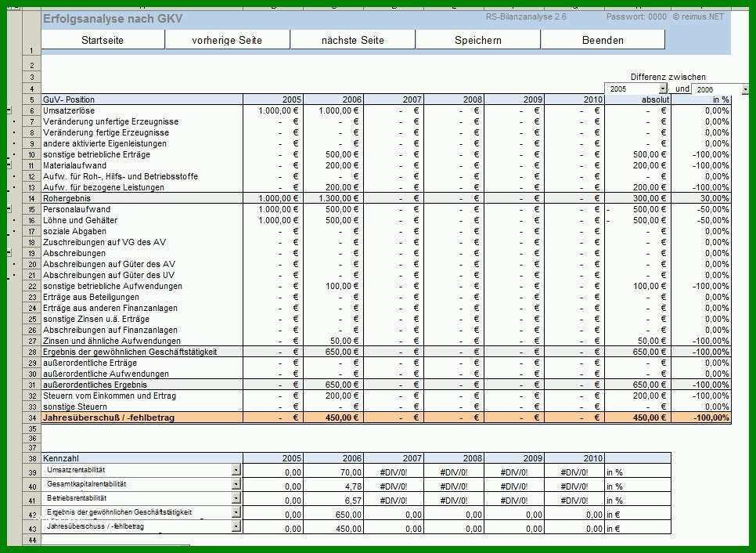The image size is (756, 553).
Task: Select the Zuschreibungen auf VG des AV cell
Action: pos(142,242)
